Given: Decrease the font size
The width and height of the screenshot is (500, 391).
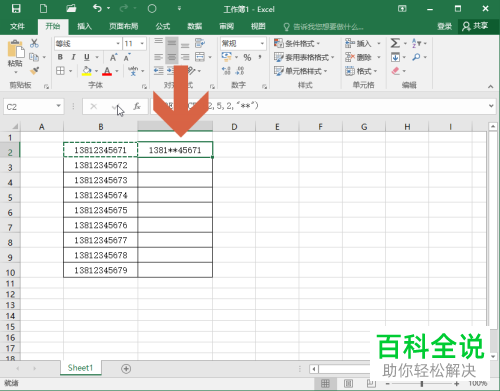Looking at the screenshot, I should click(x=127, y=57).
